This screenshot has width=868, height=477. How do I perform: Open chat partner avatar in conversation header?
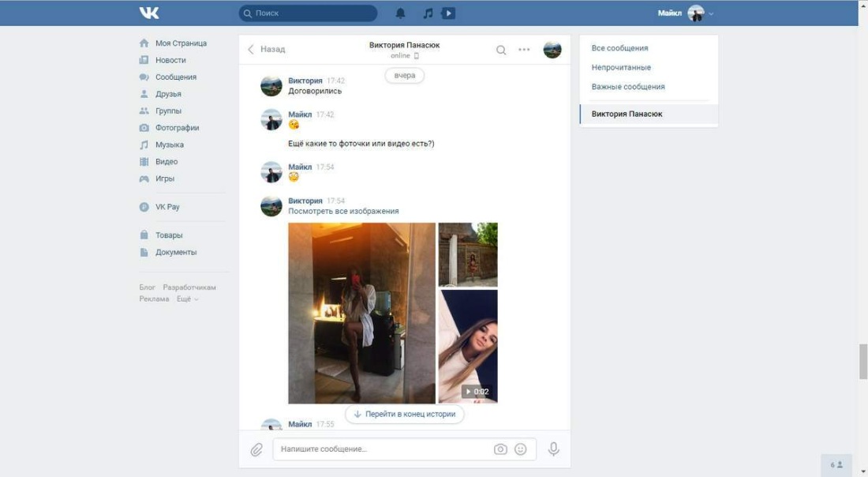pyautogui.click(x=552, y=49)
